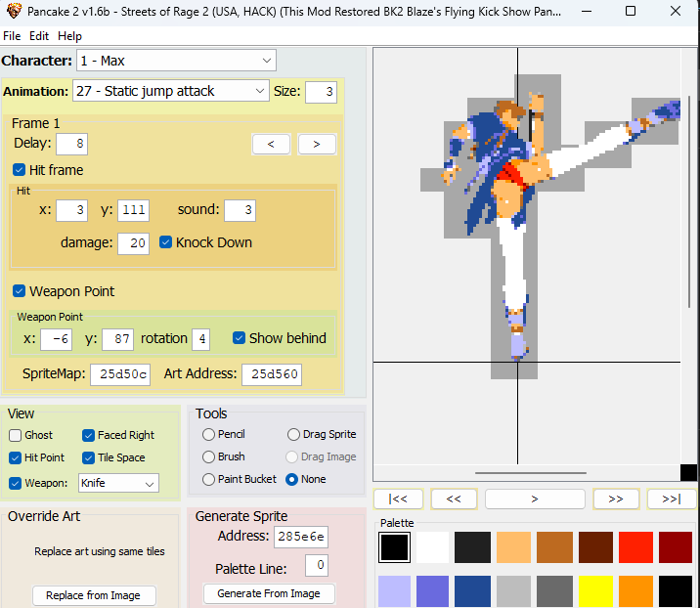Disable the Hit frame checkbox
This screenshot has width=700, height=608.
coord(21,170)
